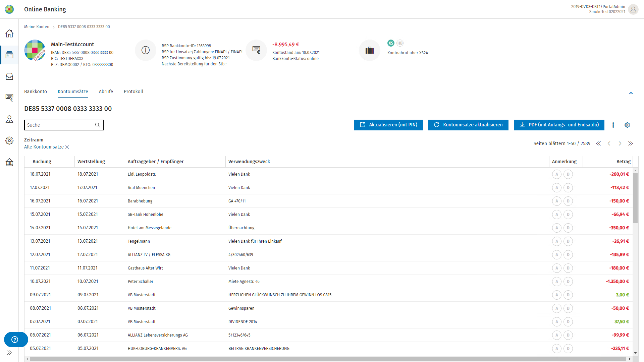Click the info circle icon by BSP details
The width and height of the screenshot is (644, 362).
pyautogui.click(x=146, y=50)
